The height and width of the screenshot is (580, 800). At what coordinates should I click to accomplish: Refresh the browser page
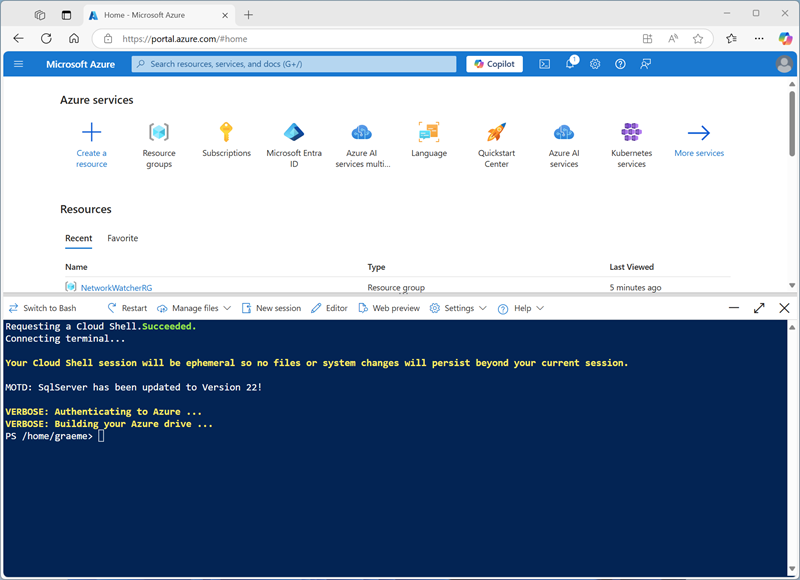coord(46,38)
